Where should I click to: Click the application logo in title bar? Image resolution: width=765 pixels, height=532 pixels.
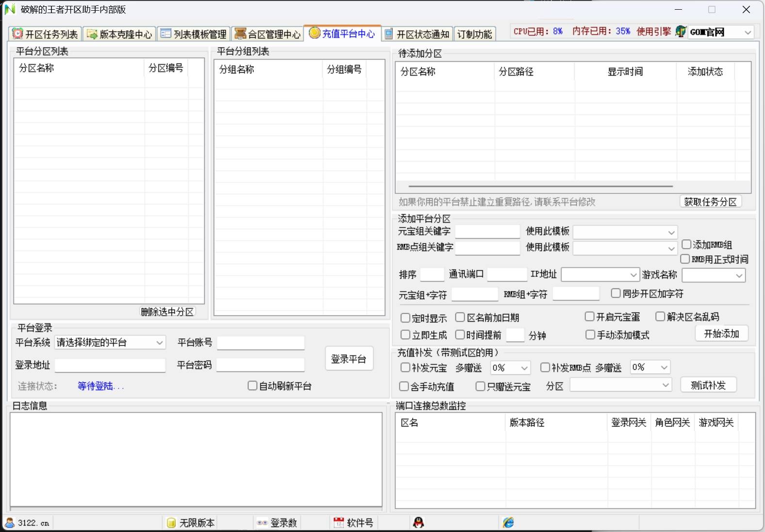[x=10, y=9]
